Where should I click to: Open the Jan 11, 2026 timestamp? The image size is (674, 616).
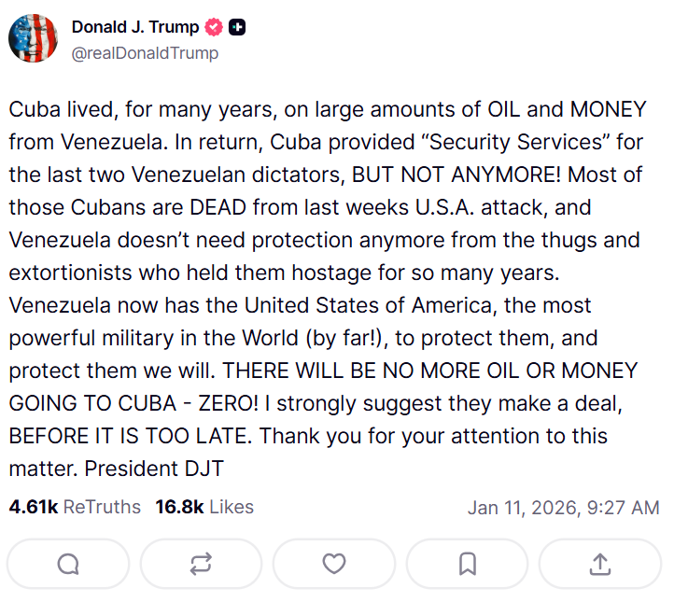[564, 508]
